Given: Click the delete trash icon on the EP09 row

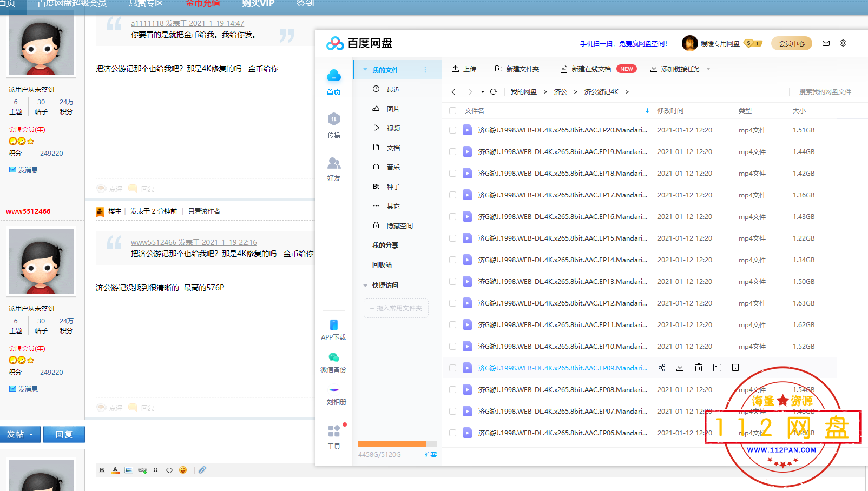Looking at the screenshot, I should click(x=699, y=368).
